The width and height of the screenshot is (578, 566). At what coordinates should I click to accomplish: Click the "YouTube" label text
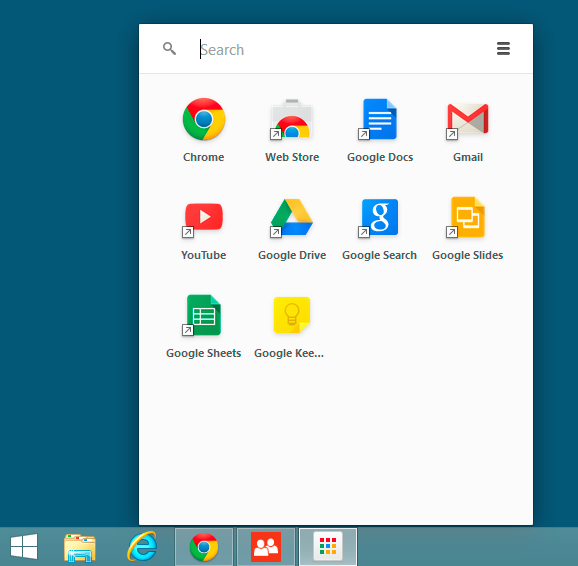click(203, 255)
